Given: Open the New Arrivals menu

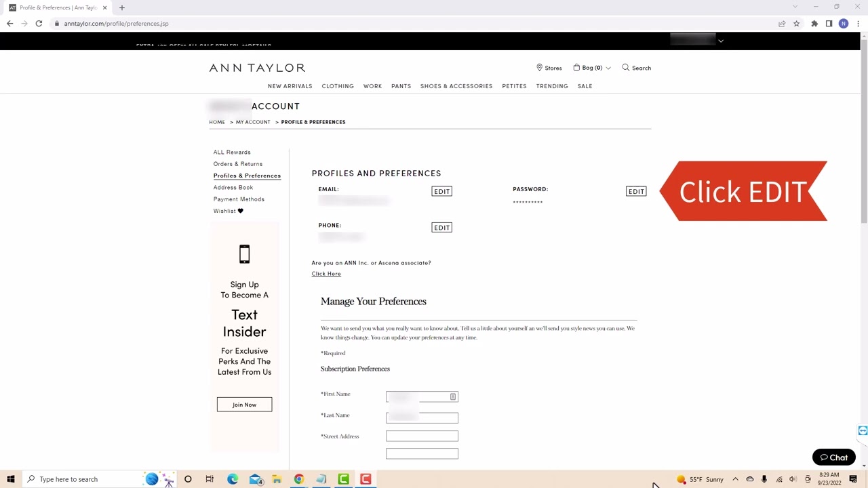Looking at the screenshot, I should click(x=290, y=86).
